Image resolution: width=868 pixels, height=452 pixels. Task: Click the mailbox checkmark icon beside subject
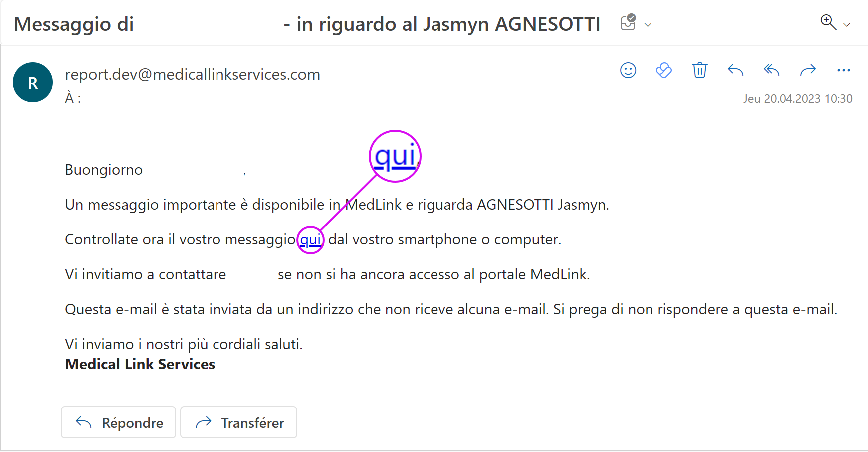(x=628, y=22)
